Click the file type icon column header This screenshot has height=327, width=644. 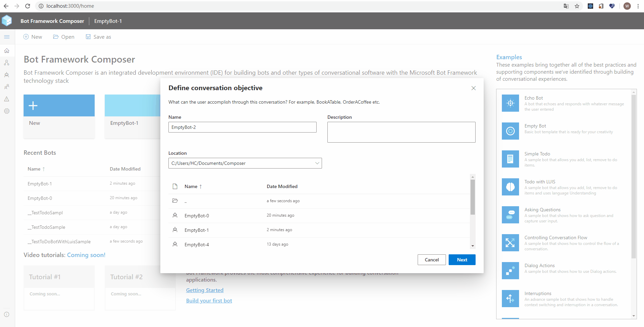click(175, 186)
